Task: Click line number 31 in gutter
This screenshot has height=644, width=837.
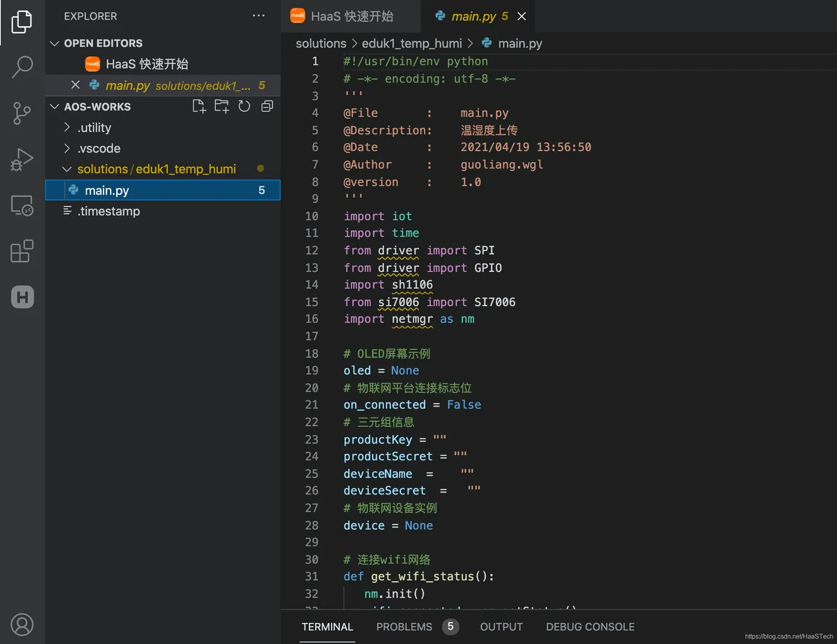Action: [311, 576]
